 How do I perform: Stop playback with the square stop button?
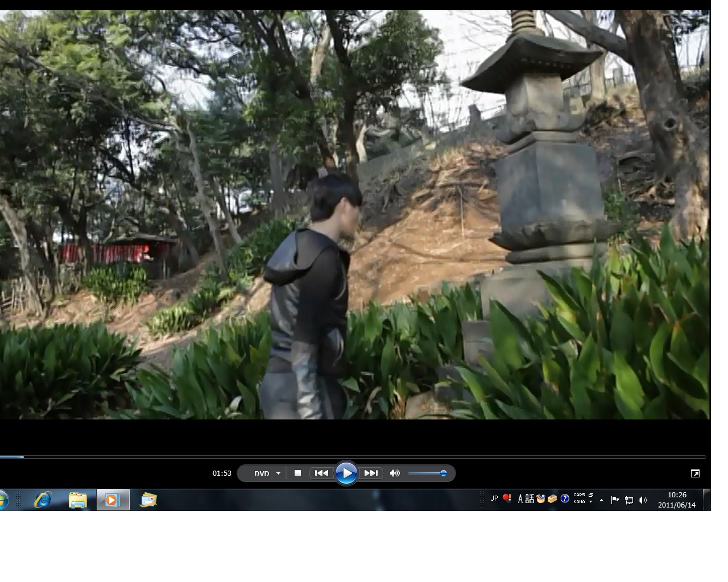[x=297, y=473]
